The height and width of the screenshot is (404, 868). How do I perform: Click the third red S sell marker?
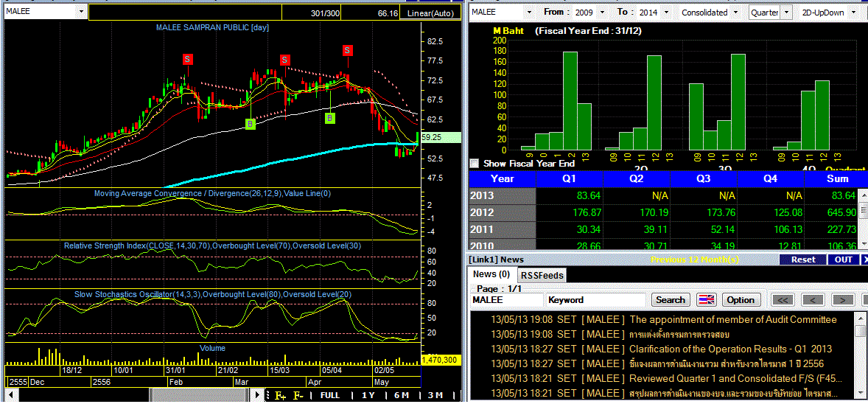[x=347, y=50]
